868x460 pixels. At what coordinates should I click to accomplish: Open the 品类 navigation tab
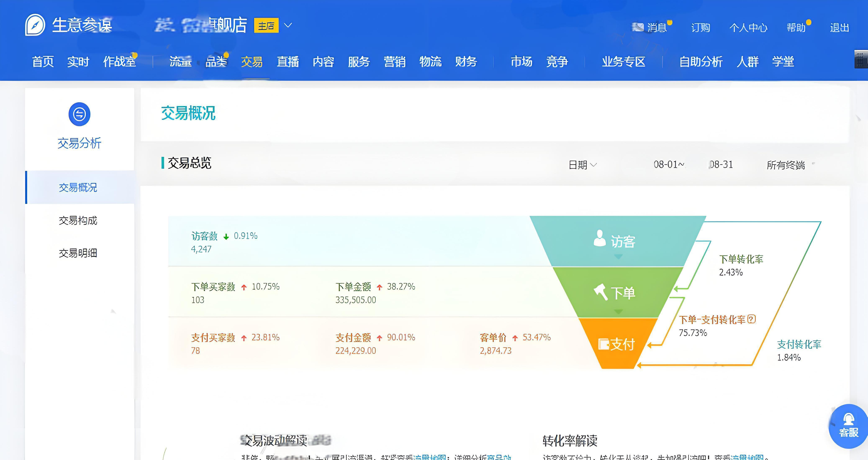point(216,62)
